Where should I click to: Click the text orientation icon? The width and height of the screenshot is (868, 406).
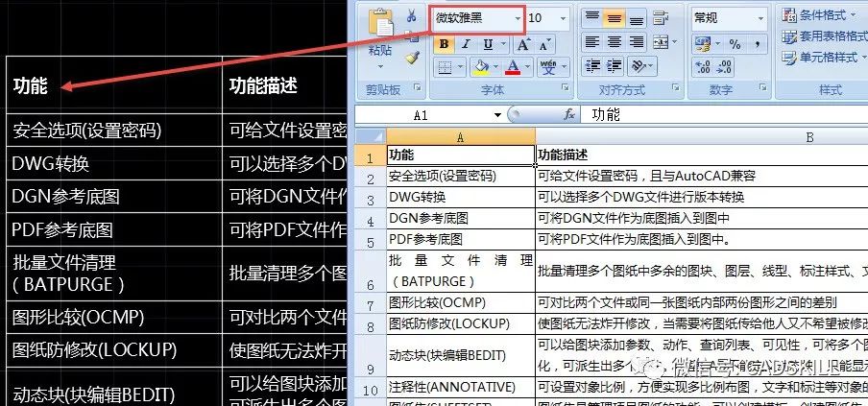click(639, 66)
